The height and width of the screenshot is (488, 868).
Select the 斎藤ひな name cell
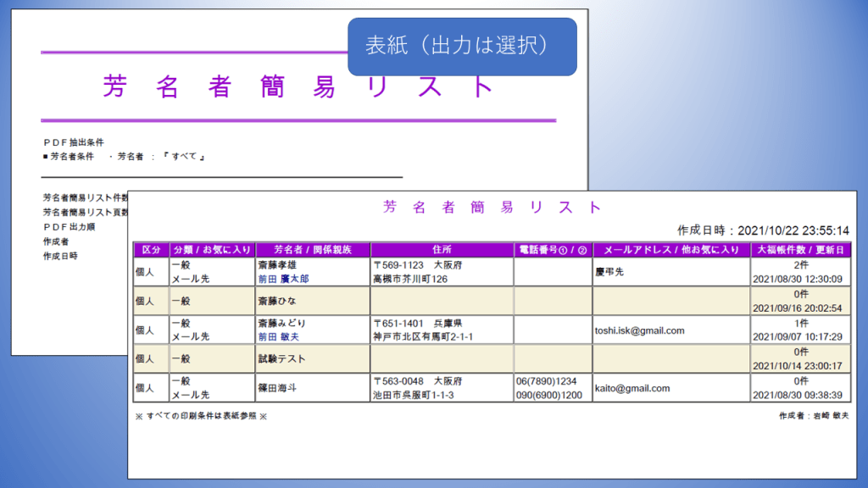pos(281,301)
